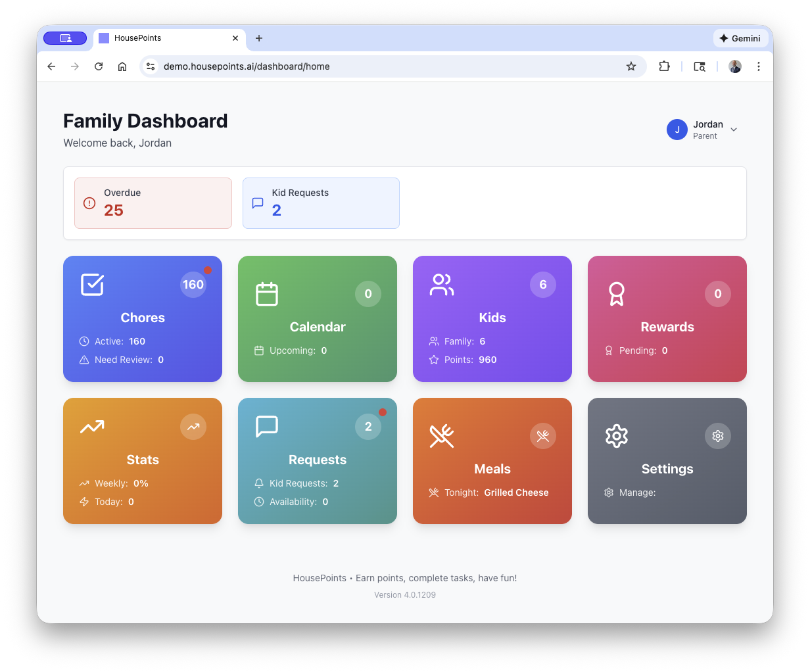Viewport: 810px width, 672px height.
Task: Click 'Active: 160' on Chores card
Action: [112, 341]
